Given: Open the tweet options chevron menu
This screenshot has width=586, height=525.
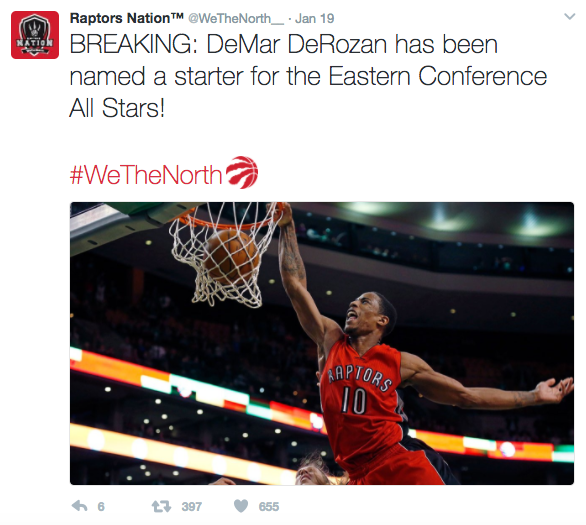Looking at the screenshot, I should tap(569, 16).
